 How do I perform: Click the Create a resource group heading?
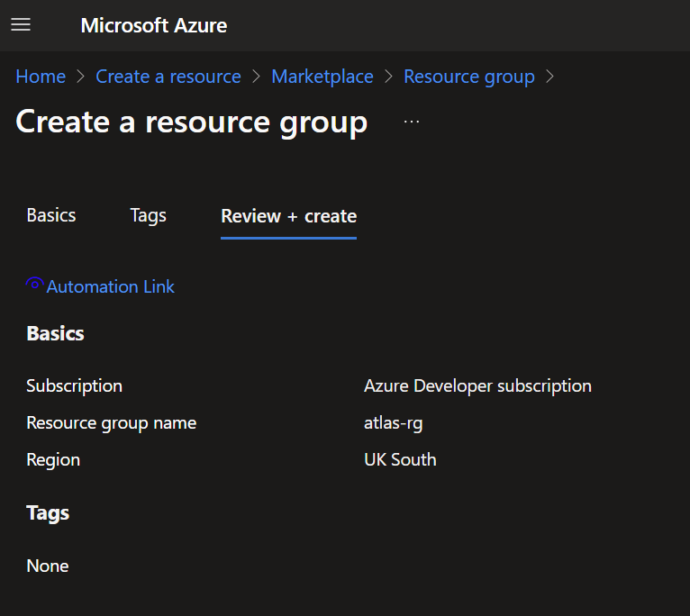tap(191, 122)
